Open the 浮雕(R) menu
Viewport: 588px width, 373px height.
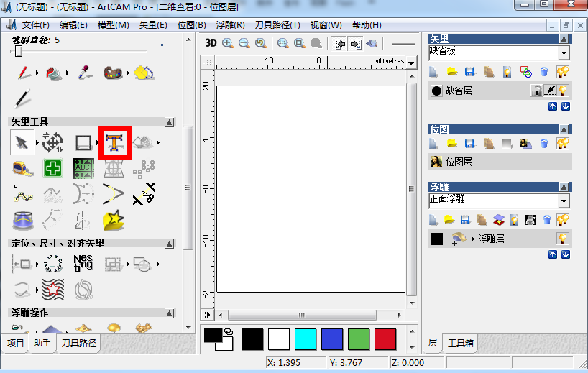click(x=230, y=25)
